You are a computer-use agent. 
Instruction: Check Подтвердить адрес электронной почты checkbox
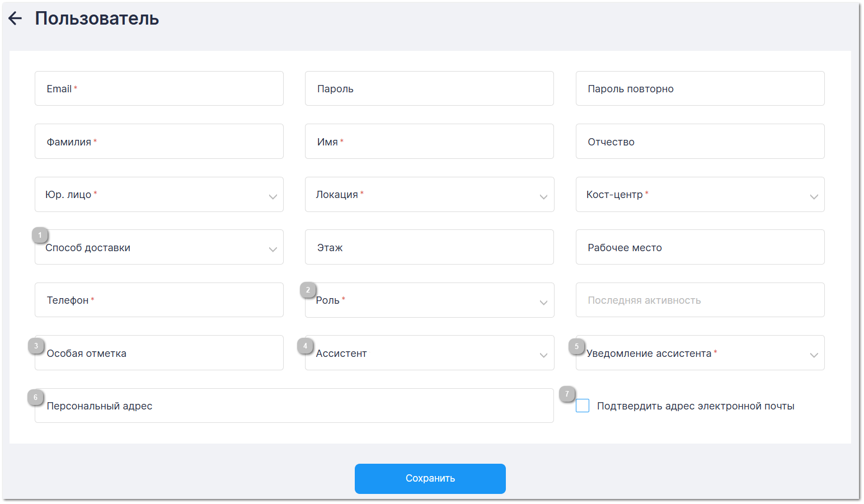point(583,406)
